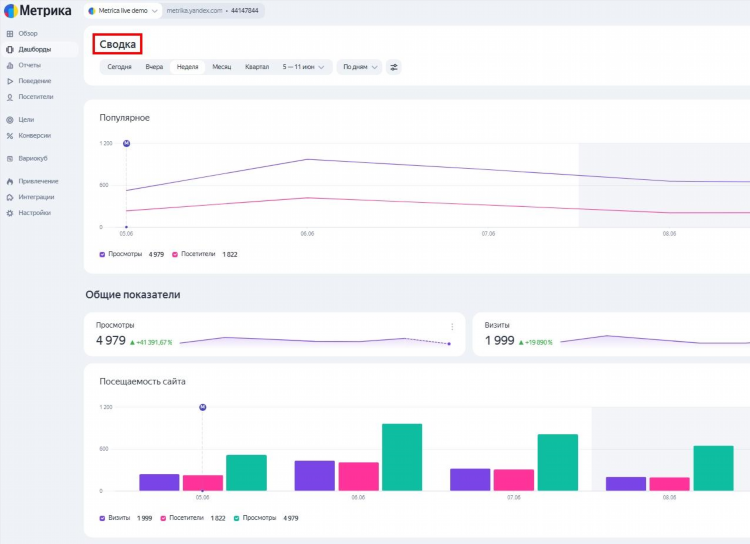Click the Сводка dashboard title
750x544 pixels.
118,44
